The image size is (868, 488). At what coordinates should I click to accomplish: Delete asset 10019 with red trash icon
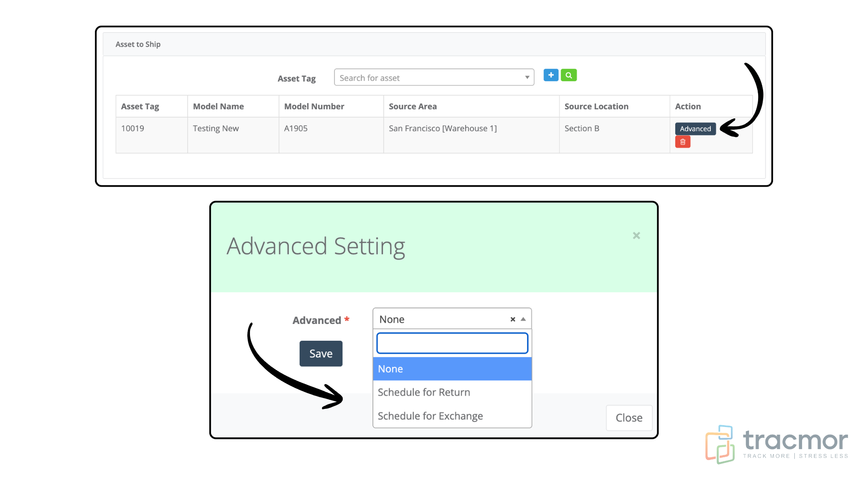pos(683,142)
